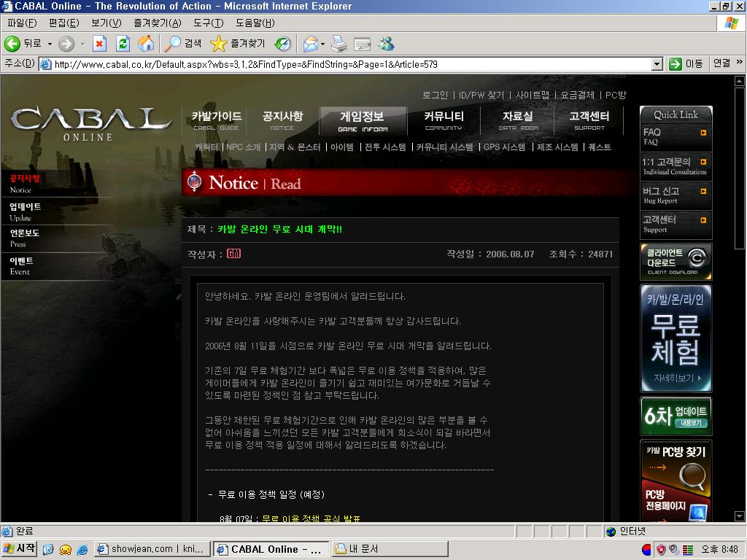Open the 퀘스트 submenu link
The height and width of the screenshot is (560, 747).
[x=600, y=147]
